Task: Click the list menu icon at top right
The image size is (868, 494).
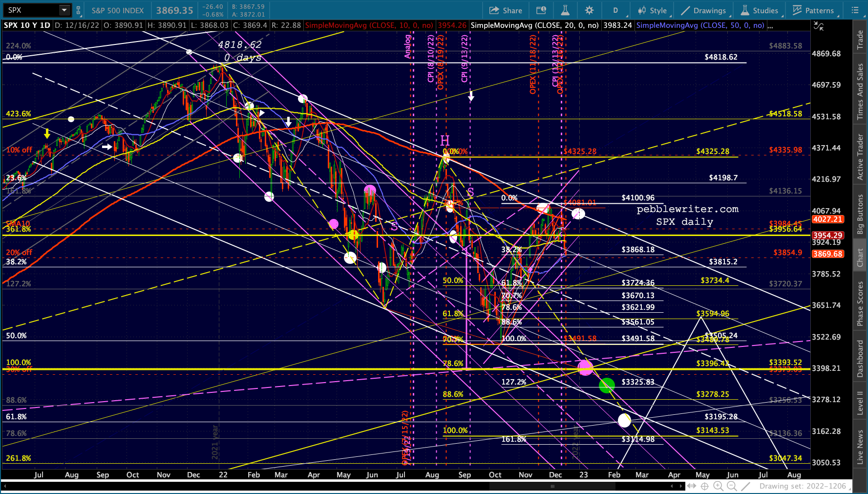Action: coord(855,10)
